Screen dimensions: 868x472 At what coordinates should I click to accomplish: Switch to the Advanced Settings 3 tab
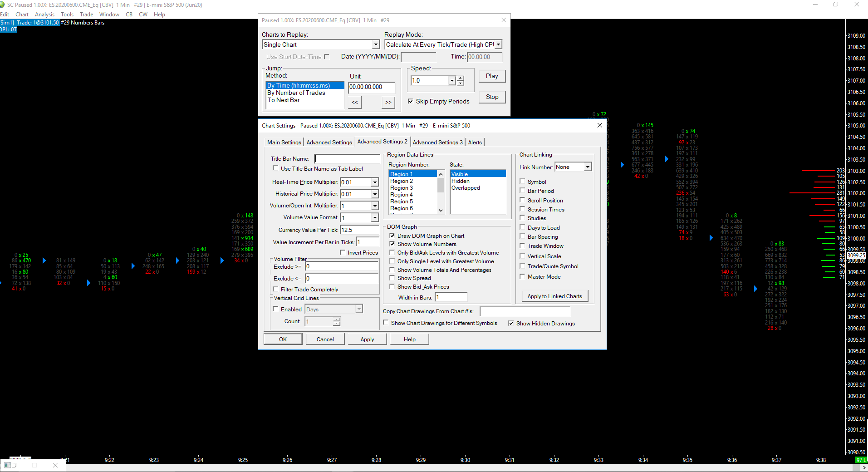click(437, 142)
